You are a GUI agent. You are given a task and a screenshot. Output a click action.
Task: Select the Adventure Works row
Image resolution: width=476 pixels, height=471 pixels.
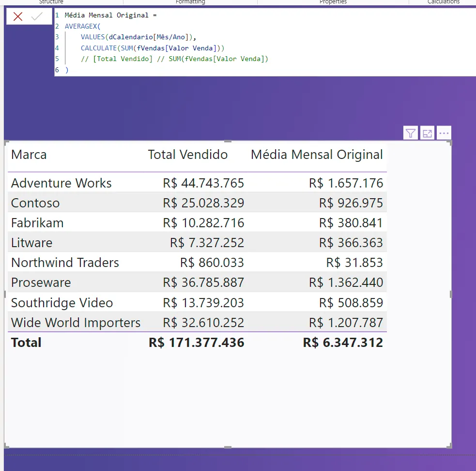(61, 183)
